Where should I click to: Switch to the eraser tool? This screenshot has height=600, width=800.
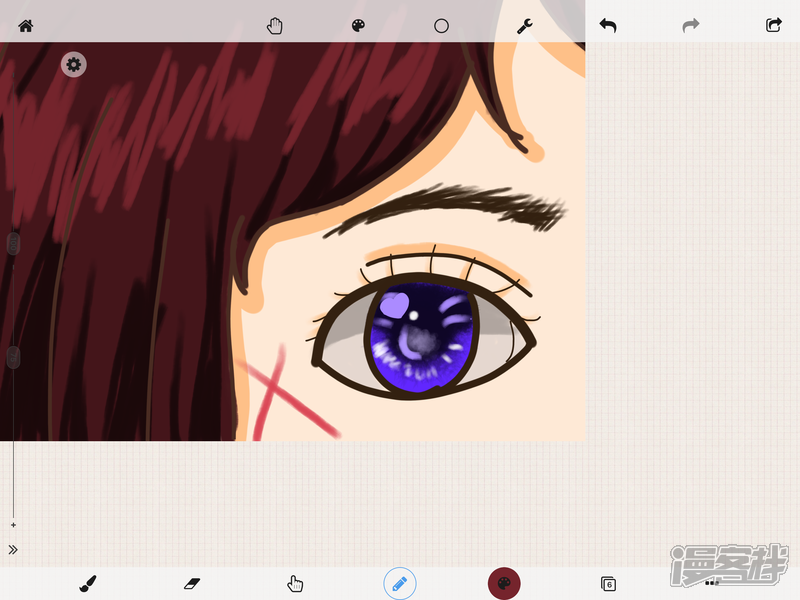coord(192,583)
